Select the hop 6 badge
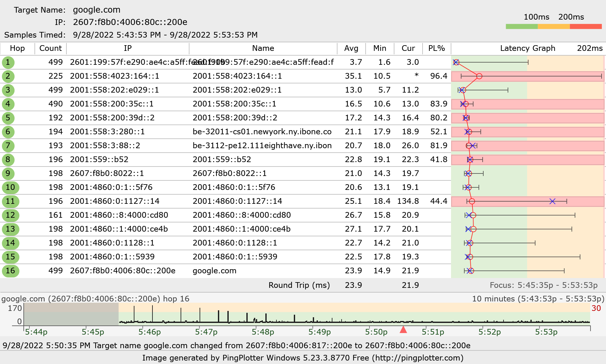The width and height of the screenshot is (606, 364). tap(9, 132)
